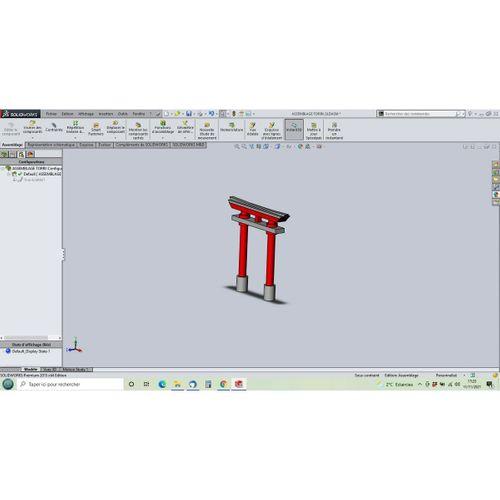
Task: Click Prendre un instantané
Action: pyautogui.click(x=334, y=132)
